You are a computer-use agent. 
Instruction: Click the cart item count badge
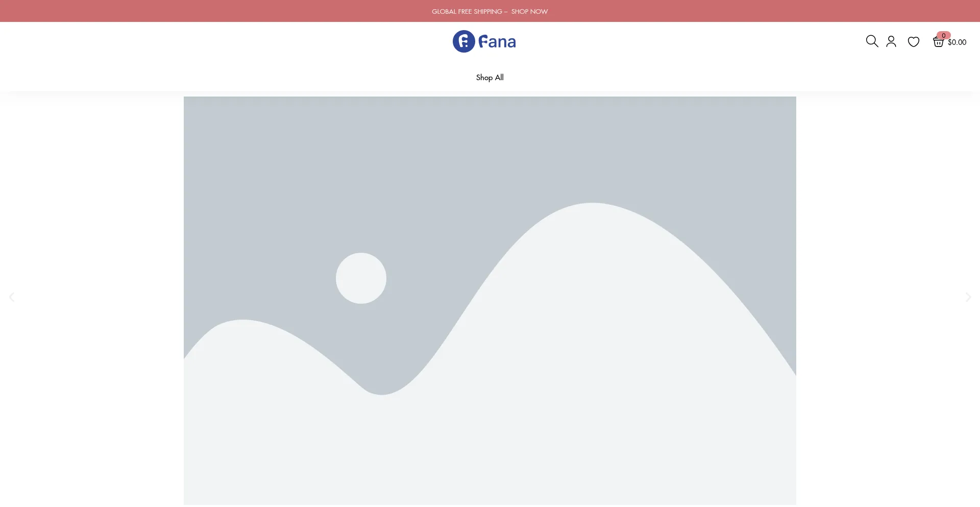coord(944,35)
